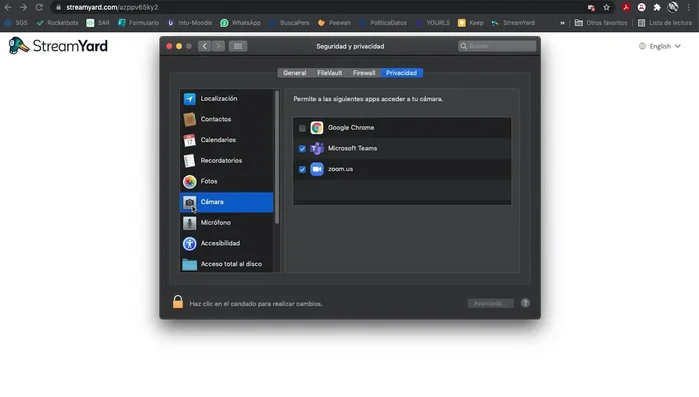The width and height of the screenshot is (699, 397).
Task: Select Fotos in privacy sidebar
Action: (x=226, y=181)
